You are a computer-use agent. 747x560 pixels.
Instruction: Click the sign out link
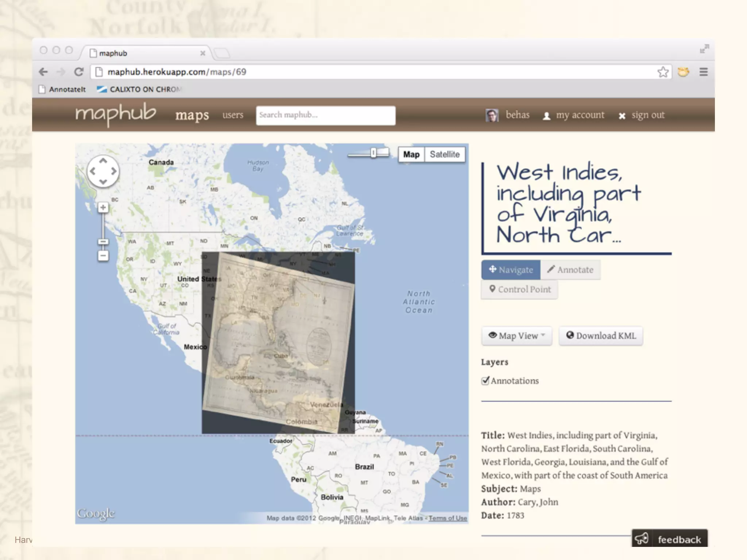coord(642,115)
